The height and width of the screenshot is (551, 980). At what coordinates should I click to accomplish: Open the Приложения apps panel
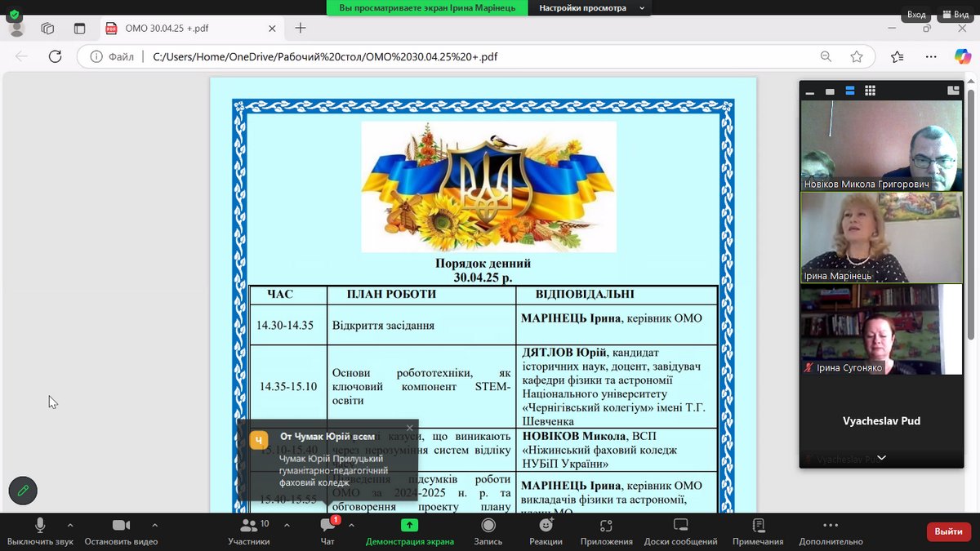(606, 531)
